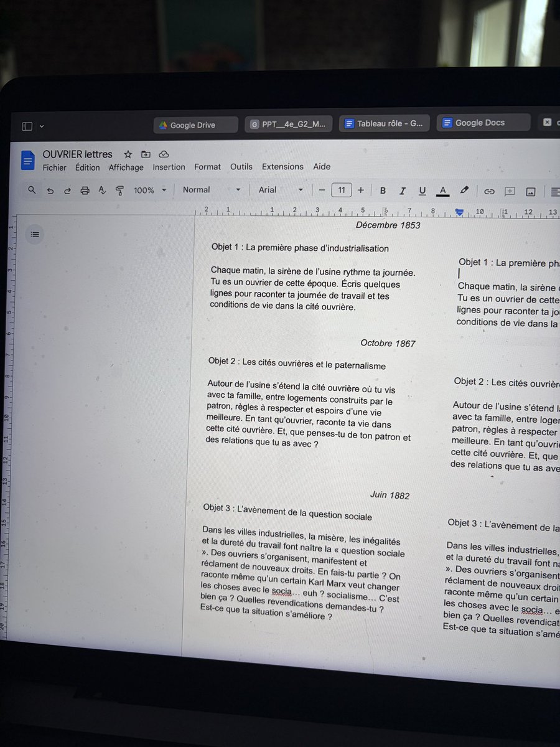
Task: Click left-column heading 'Objet 2 : Les cités ouvrières et le paternalisme'
Action: point(297,364)
